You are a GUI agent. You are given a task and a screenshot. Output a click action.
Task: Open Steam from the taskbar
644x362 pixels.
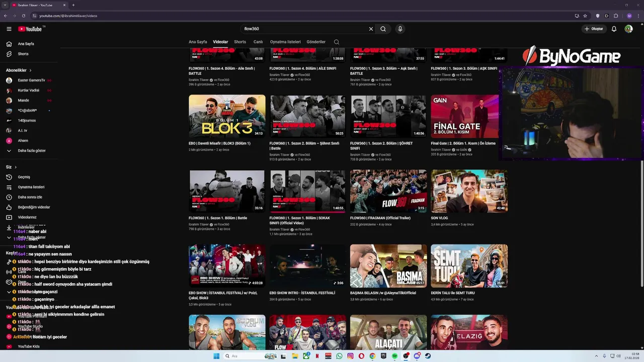(428, 356)
